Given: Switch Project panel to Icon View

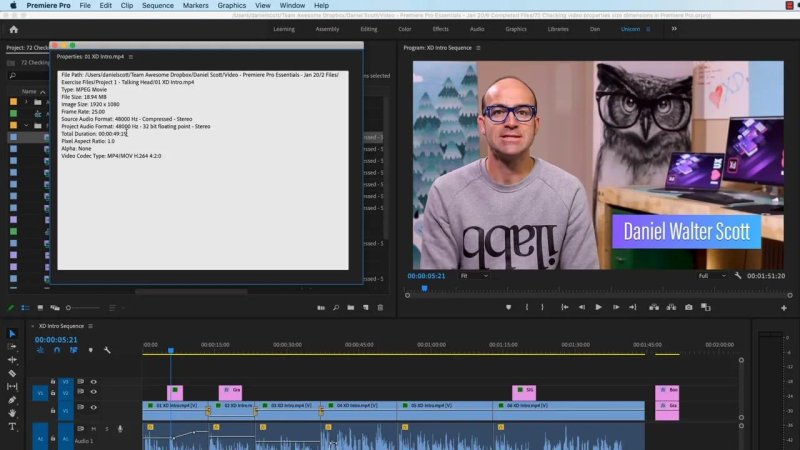Looking at the screenshot, I should pyautogui.click(x=40, y=308).
